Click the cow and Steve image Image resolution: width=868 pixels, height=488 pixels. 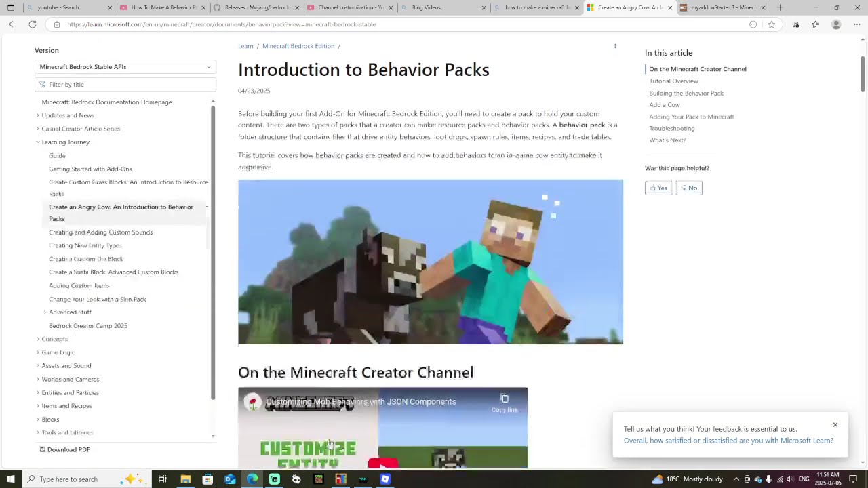tap(431, 262)
